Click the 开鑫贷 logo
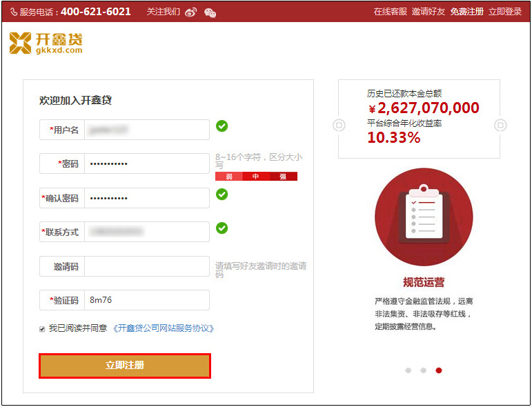Image resolution: width=532 pixels, height=407 pixels. click(46, 43)
